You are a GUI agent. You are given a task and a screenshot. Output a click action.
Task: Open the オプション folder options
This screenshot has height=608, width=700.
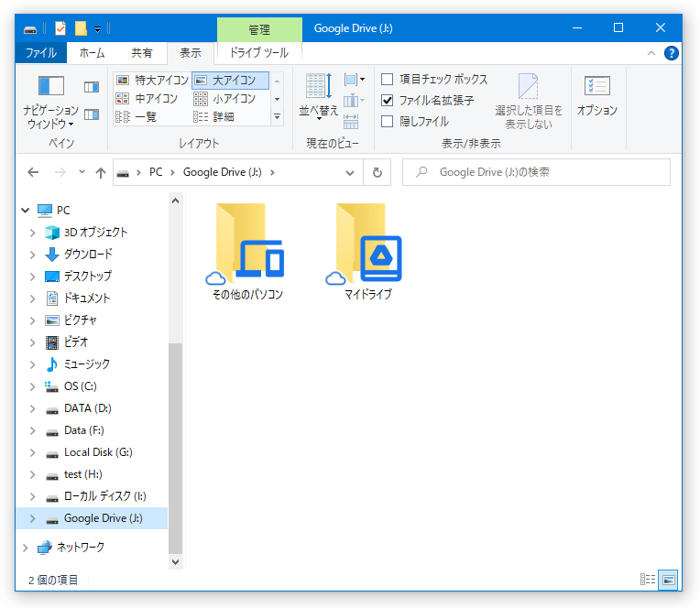(x=596, y=96)
